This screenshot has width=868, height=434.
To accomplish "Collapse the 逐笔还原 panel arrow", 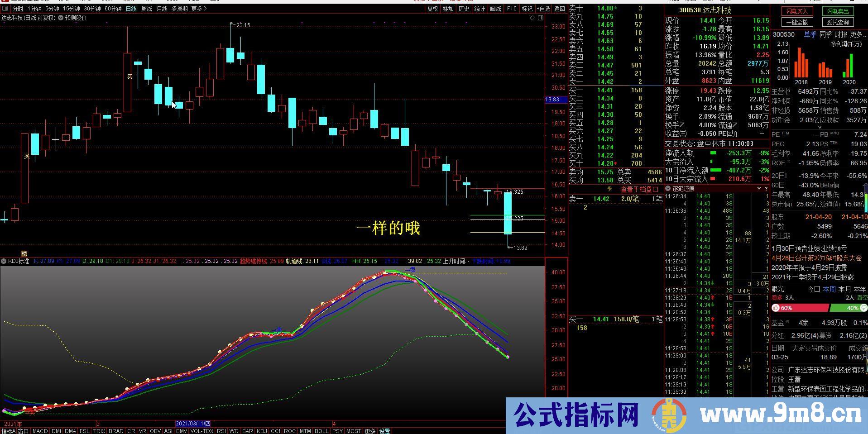I will pyautogui.click(x=668, y=189).
